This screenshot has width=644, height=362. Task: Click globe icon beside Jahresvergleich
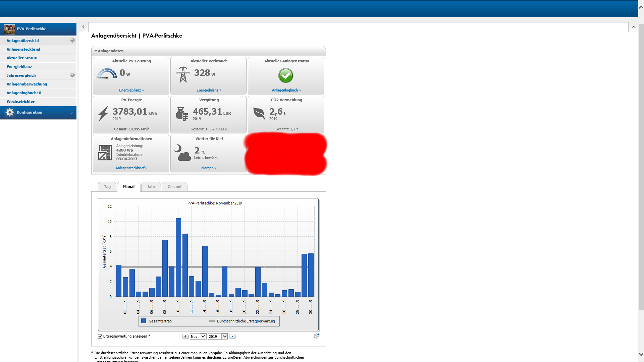(72, 75)
